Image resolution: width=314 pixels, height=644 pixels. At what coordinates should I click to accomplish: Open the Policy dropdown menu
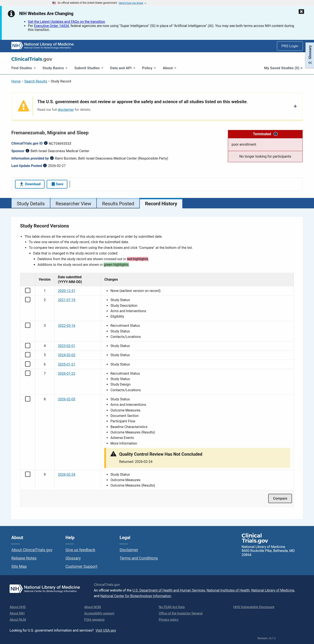point(149,68)
